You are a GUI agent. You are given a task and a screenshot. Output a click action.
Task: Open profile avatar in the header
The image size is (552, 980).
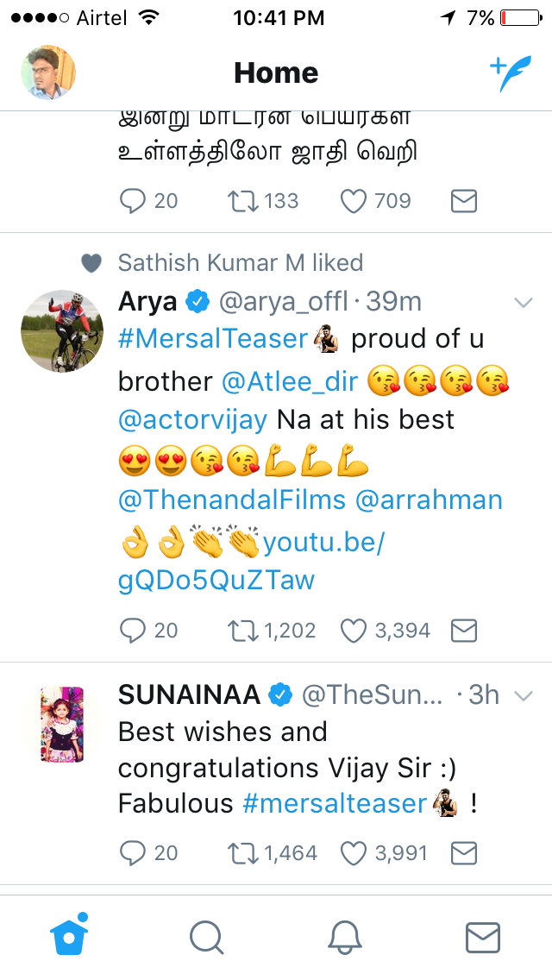pyautogui.click(x=48, y=72)
